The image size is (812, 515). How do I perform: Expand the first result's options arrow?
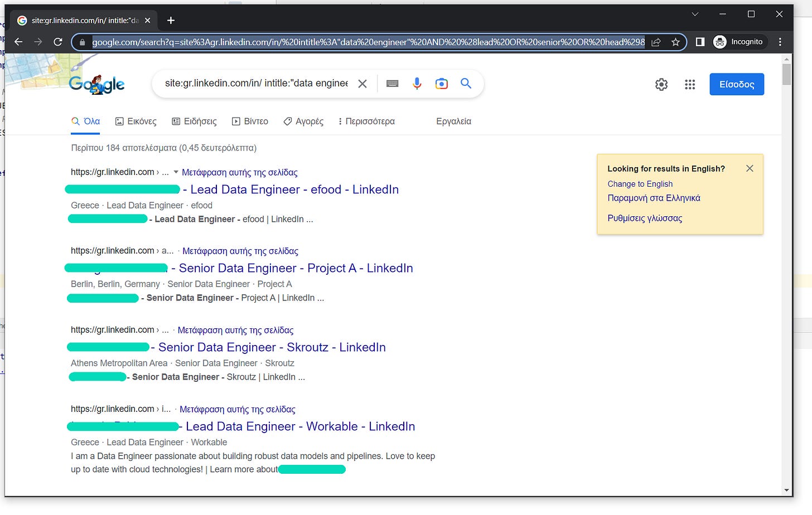176,172
